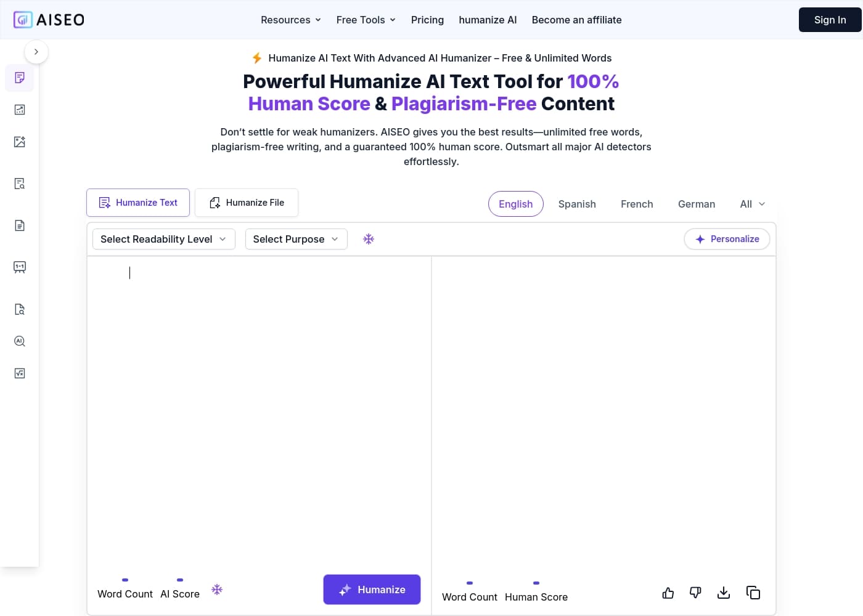Click the AISEO logo
The height and width of the screenshot is (616, 863).
coord(49,20)
